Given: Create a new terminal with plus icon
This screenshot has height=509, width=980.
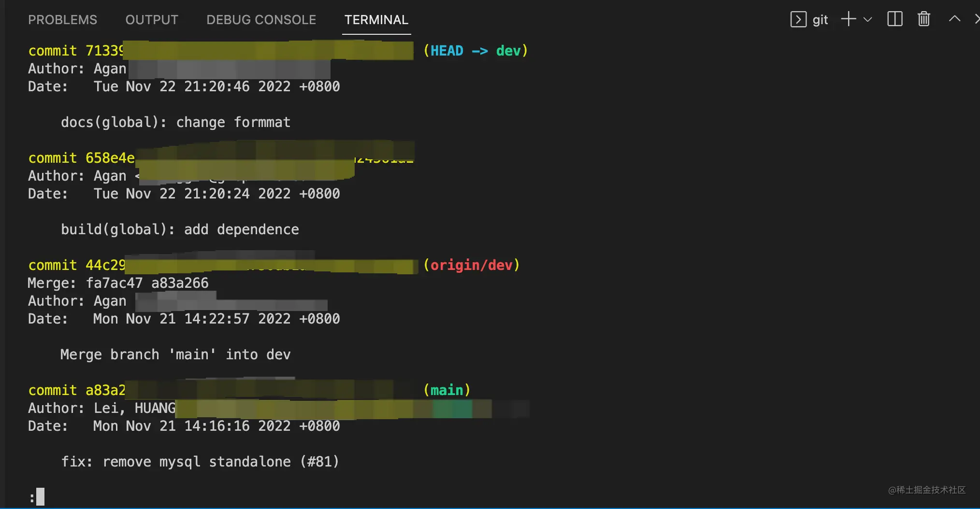Looking at the screenshot, I should pyautogui.click(x=848, y=19).
